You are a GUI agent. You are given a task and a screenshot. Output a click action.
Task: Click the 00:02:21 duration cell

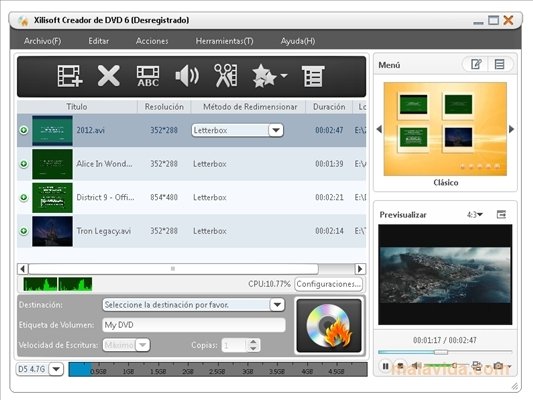pyautogui.click(x=329, y=197)
